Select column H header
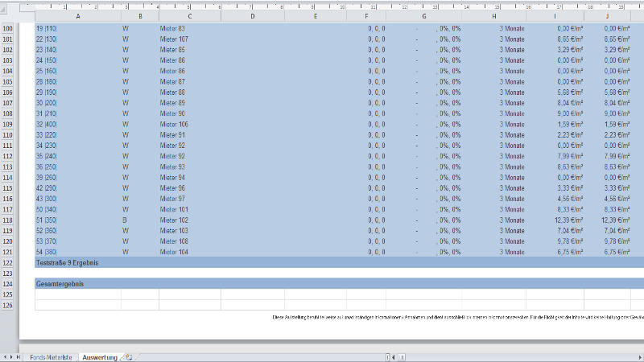This screenshot has height=362, width=644. [x=494, y=16]
